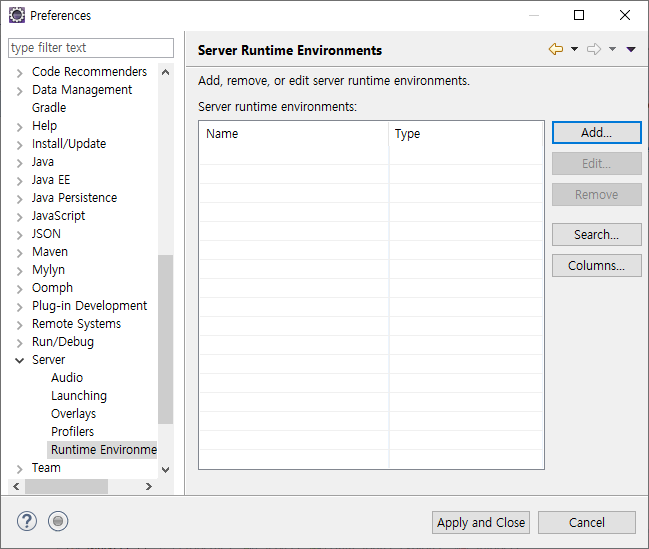This screenshot has height=549, width=649.
Task: Expand the Oomph node
Action: (19, 289)
